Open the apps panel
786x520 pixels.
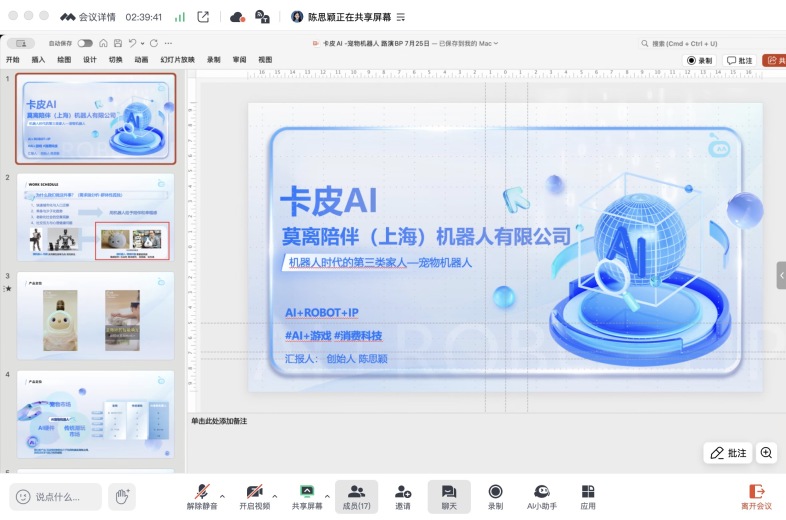point(588,495)
